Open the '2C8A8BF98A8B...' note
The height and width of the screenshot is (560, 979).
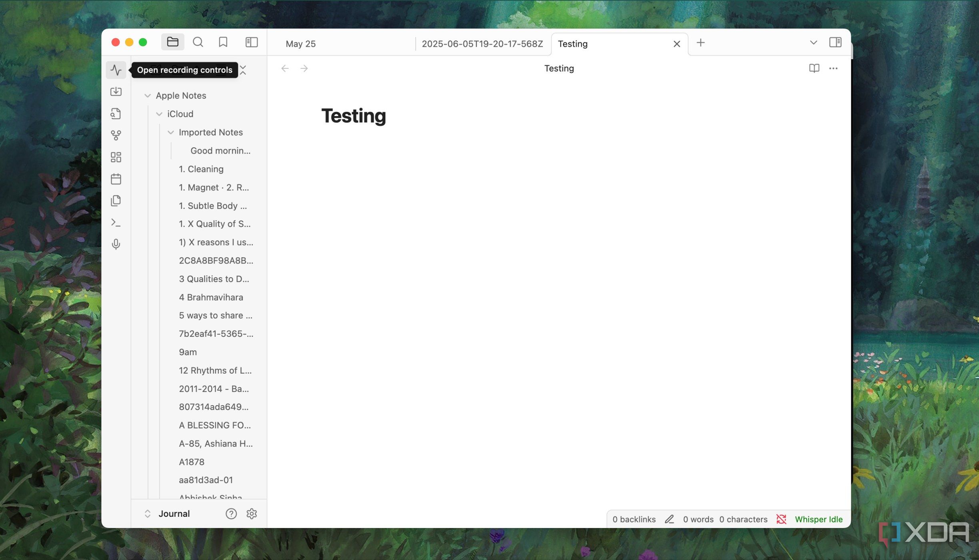click(x=216, y=261)
